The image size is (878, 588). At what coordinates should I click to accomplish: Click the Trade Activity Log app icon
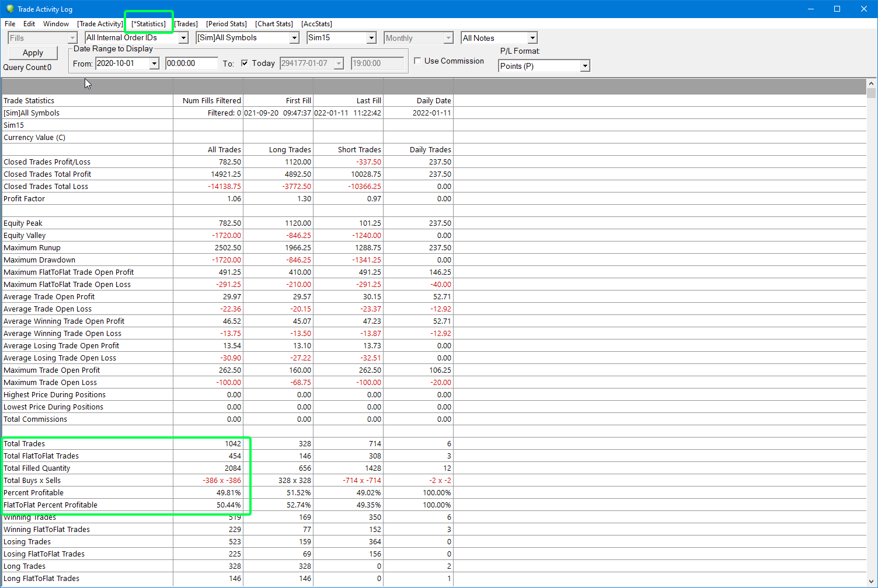pyautogui.click(x=9, y=9)
